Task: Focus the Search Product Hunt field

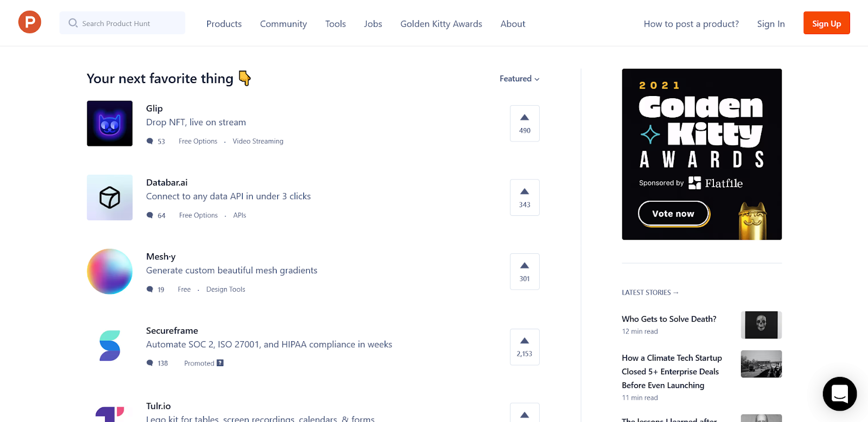Action: click(122, 23)
